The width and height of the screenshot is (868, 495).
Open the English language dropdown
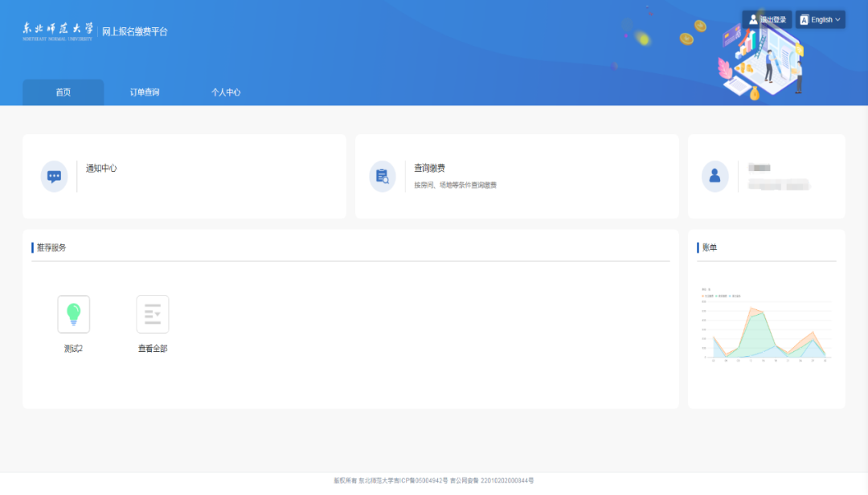click(821, 19)
